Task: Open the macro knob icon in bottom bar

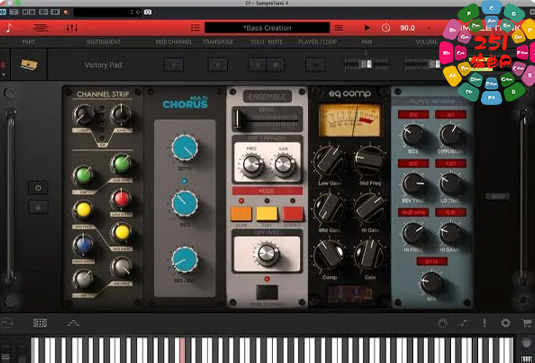Action: 443,323
